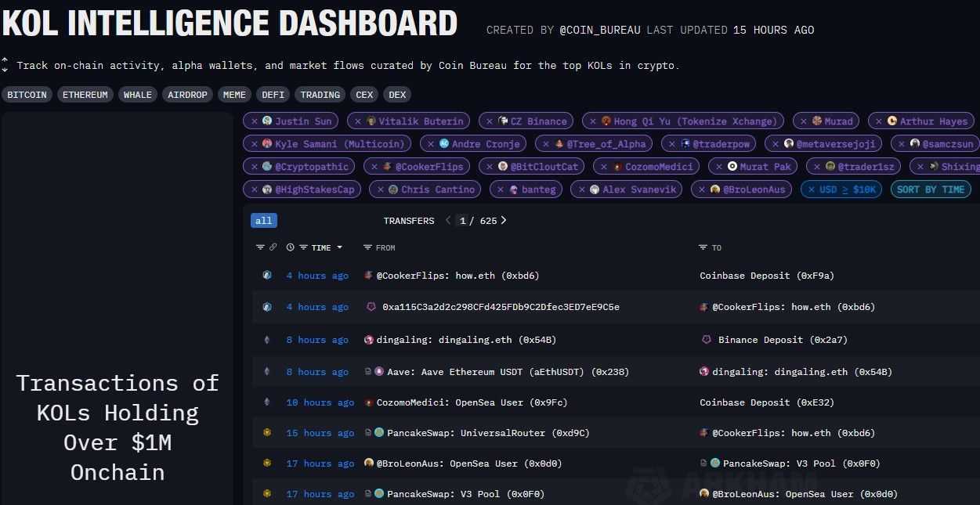Go to next transfers page

click(x=504, y=221)
